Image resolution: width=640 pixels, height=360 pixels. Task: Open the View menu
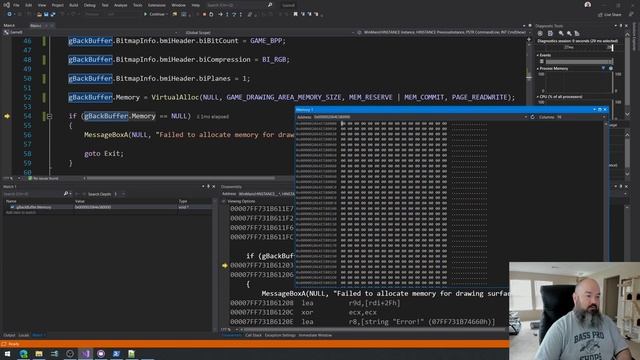click(42, 5)
